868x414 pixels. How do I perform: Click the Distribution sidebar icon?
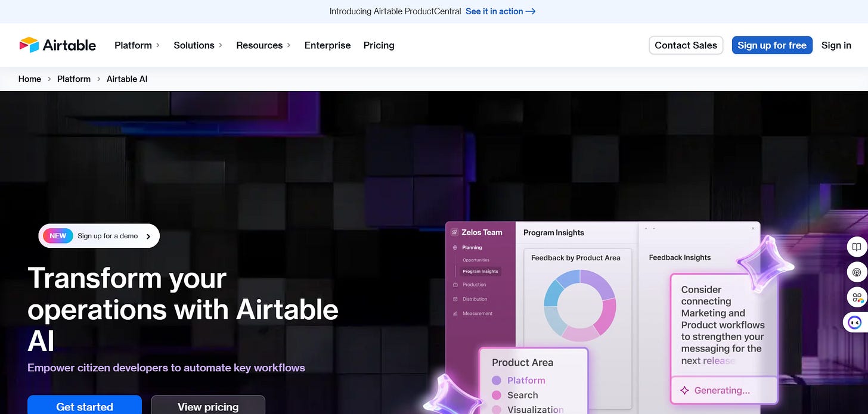pyautogui.click(x=455, y=299)
